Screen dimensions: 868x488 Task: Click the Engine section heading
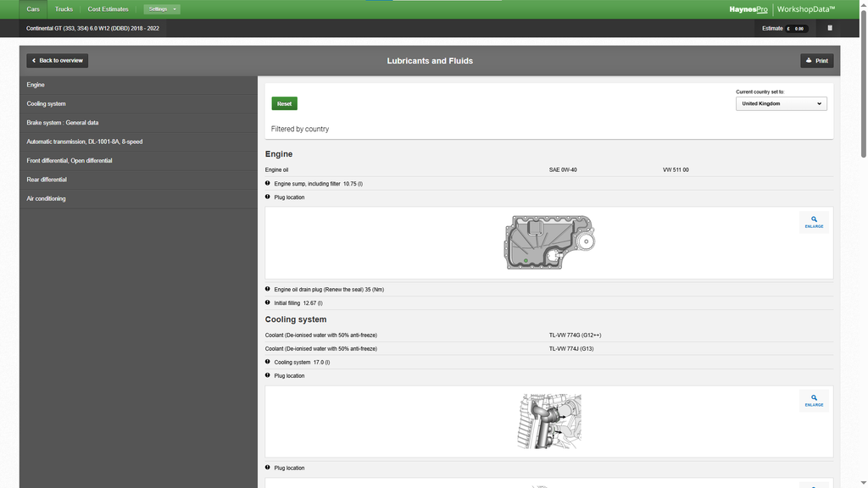(x=278, y=154)
